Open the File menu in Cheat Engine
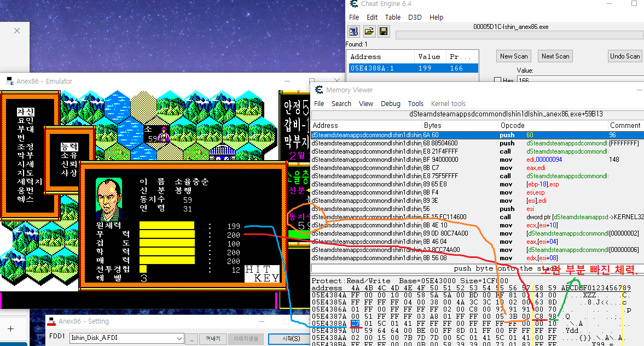 pos(354,17)
